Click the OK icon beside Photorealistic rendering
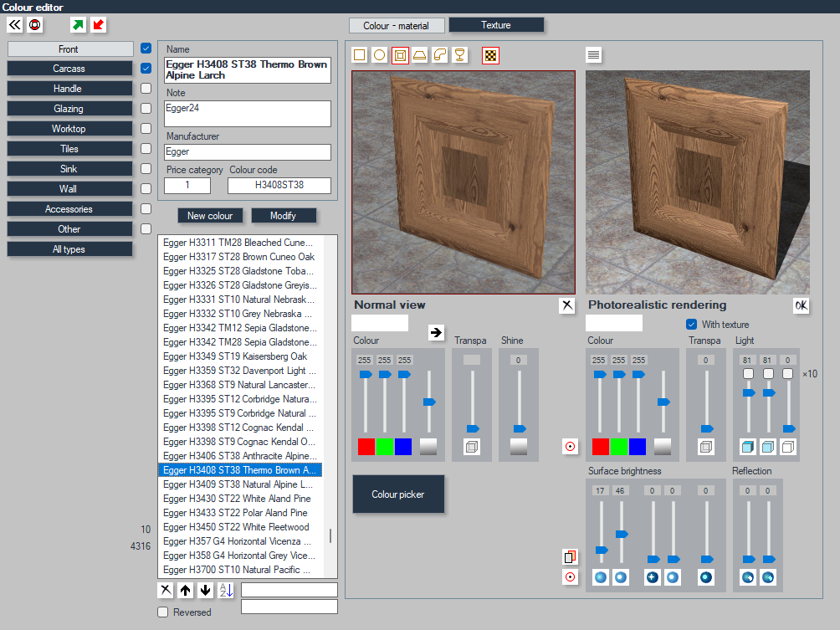Viewport: 840px width, 630px height. pyautogui.click(x=801, y=305)
